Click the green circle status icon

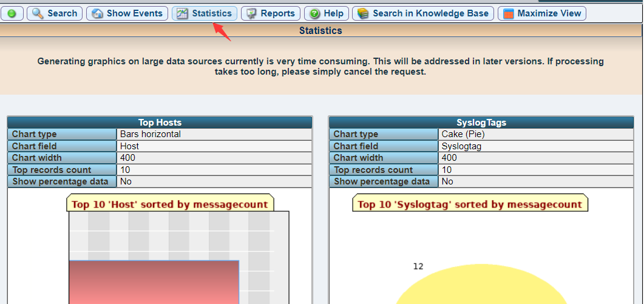(12, 13)
